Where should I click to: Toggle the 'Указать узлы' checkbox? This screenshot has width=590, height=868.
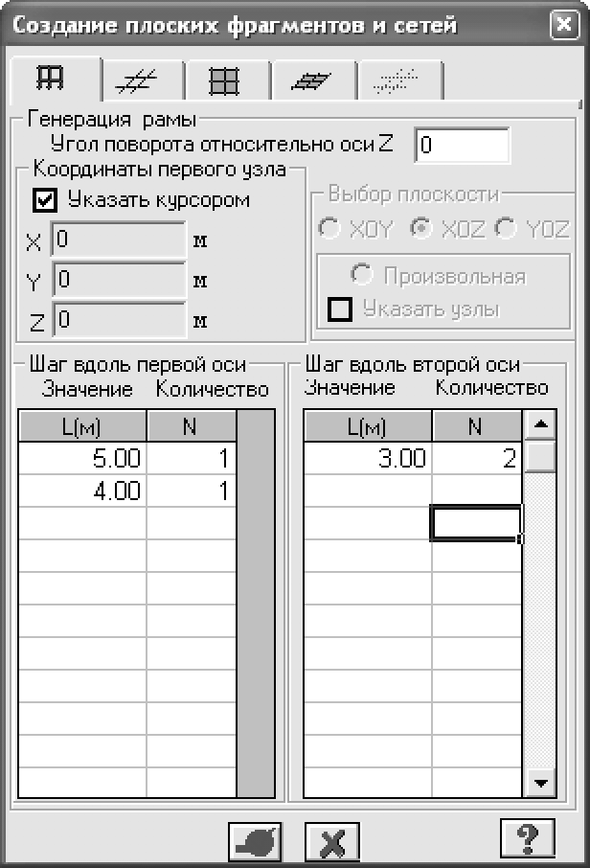coord(338,309)
